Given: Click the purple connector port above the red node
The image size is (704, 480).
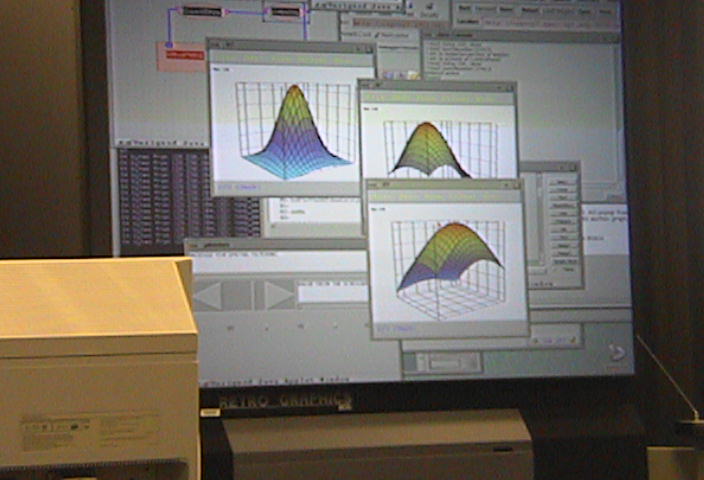Looking at the screenshot, I should 169,44.
